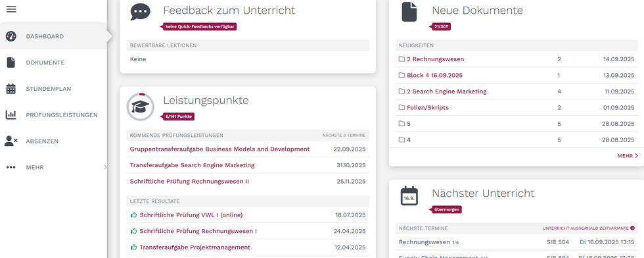The width and height of the screenshot is (644, 258).
Task: Open the Mehr link under Neue Dokumente
Action: 628,156
